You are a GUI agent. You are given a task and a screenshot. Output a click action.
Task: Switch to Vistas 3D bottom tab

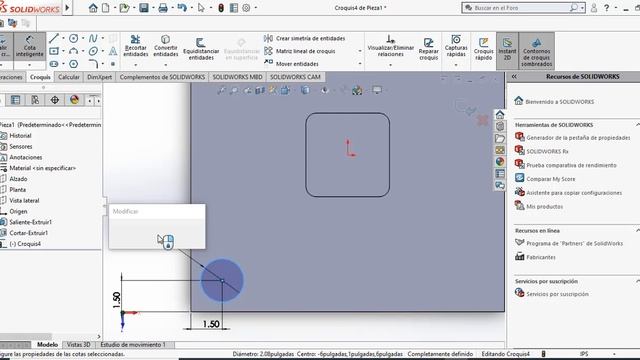78,344
